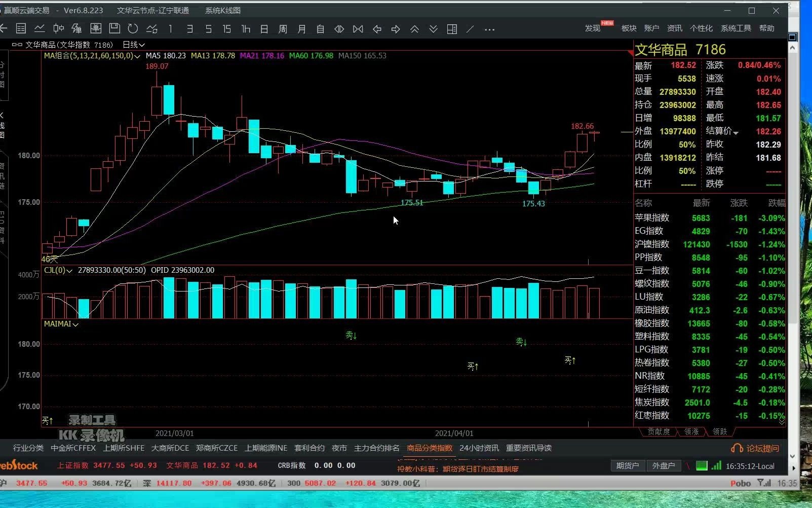The image size is (812, 508).
Task: Open the 资讯 menu
Action: tap(675, 28)
